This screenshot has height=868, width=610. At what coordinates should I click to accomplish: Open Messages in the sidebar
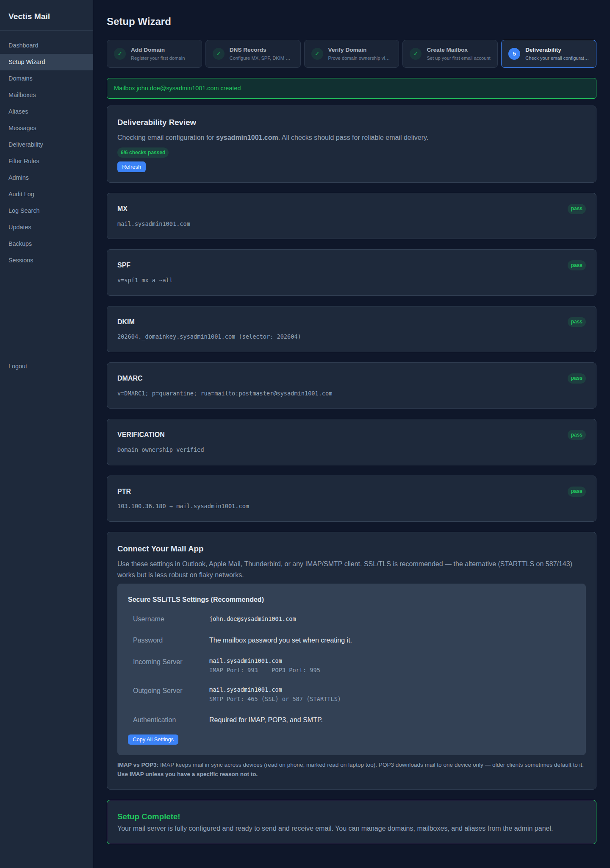coord(46,128)
